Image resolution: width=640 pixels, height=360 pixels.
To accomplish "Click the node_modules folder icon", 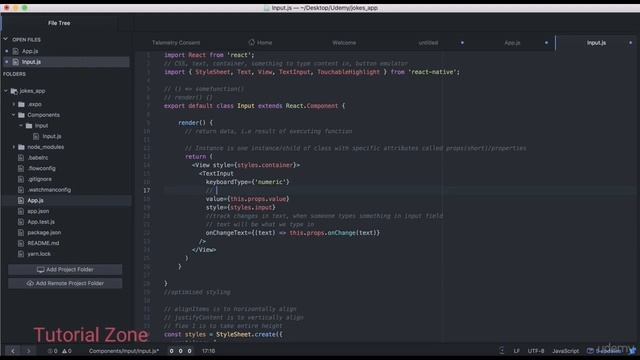I will [x=22, y=147].
